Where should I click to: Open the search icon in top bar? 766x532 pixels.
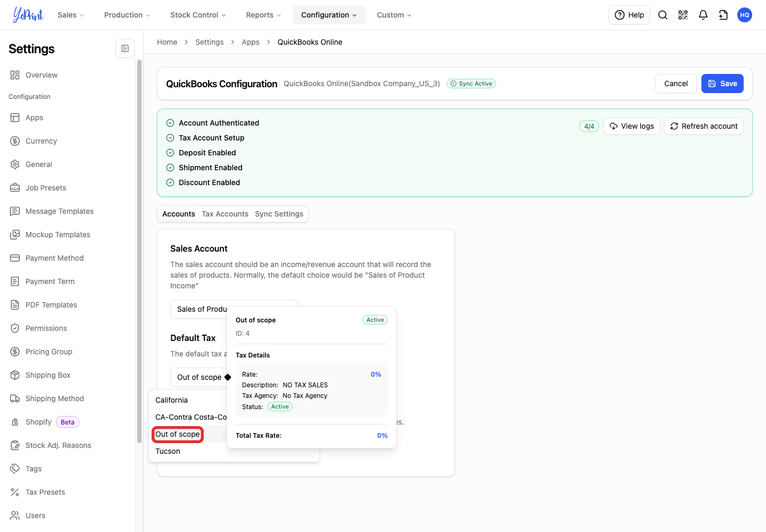[x=663, y=15]
